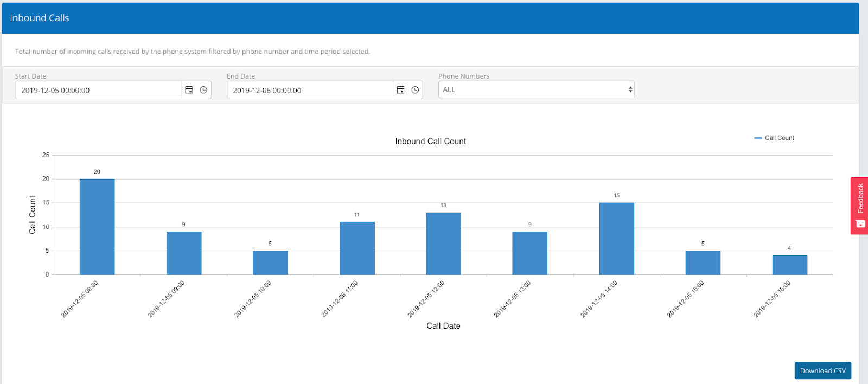Open the End Date calendar picker
Screen dimensions: 868x384
click(400, 90)
